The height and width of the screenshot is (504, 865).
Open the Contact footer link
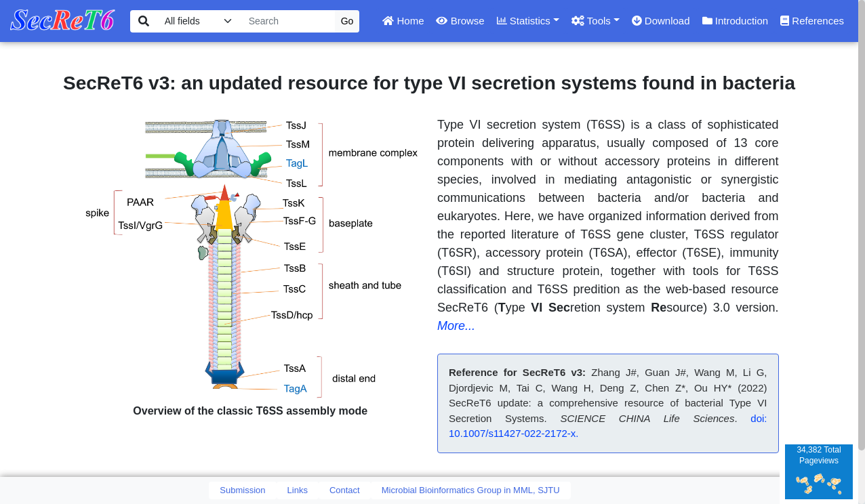[x=344, y=490]
